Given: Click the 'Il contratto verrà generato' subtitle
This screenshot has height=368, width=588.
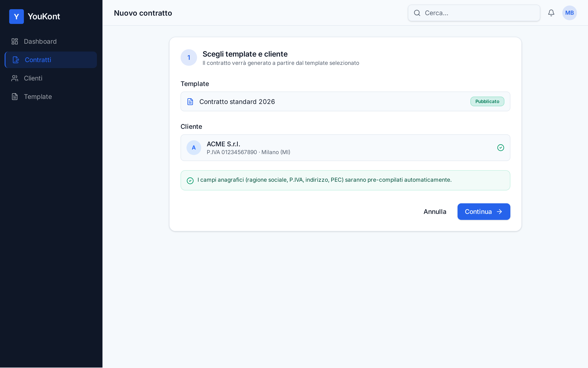Looking at the screenshot, I should 281,63.
